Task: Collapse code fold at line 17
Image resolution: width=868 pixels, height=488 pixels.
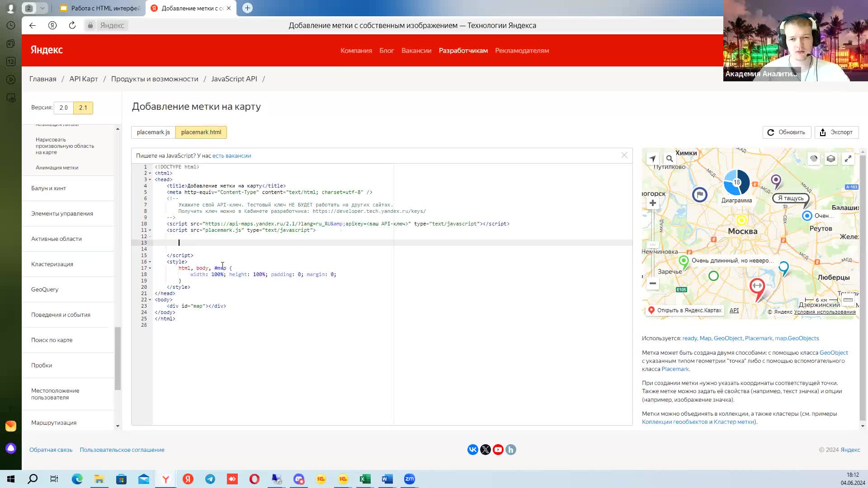Action: click(150, 268)
